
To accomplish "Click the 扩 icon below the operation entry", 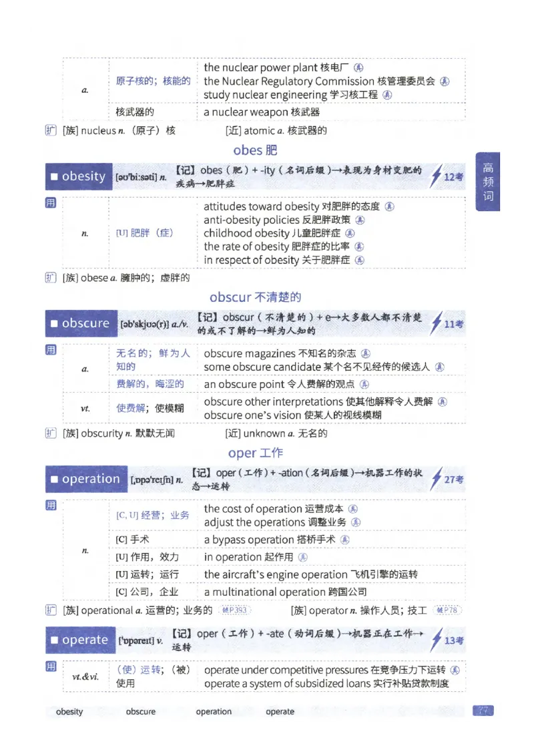I will (51, 610).
